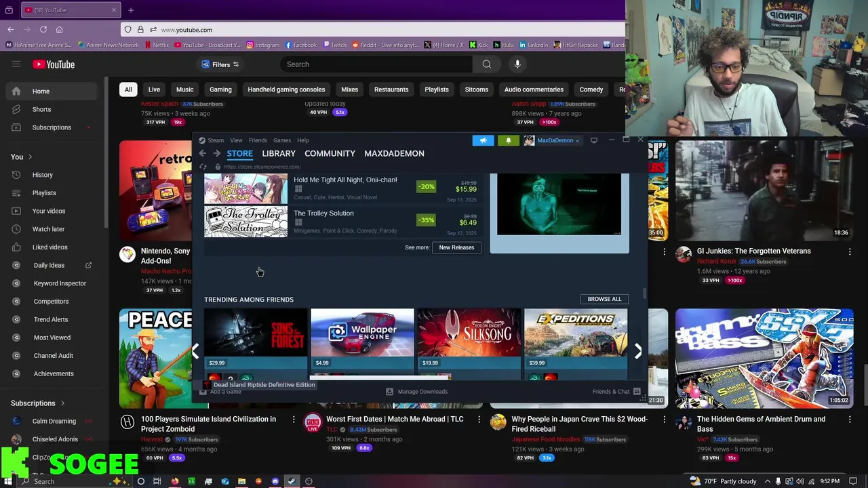Viewport: 868px width, 488px height.
Task: Open options menu for GI Junkies video
Action: (x=850, y=251)
